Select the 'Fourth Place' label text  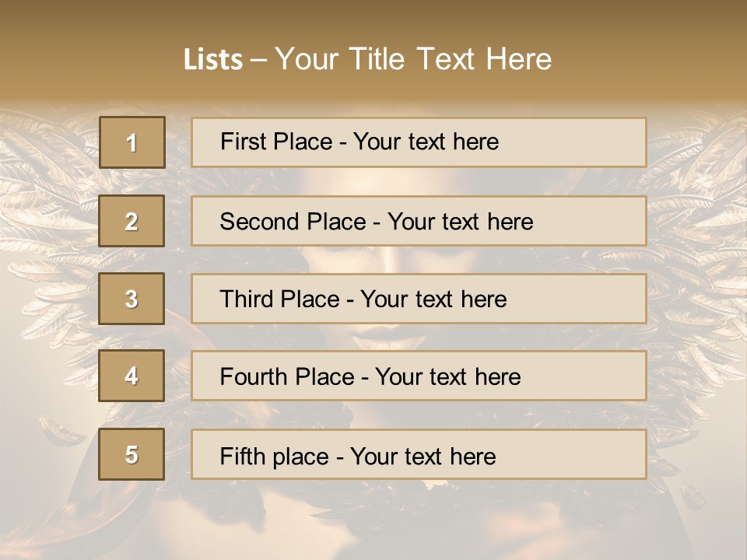point(286,377)
